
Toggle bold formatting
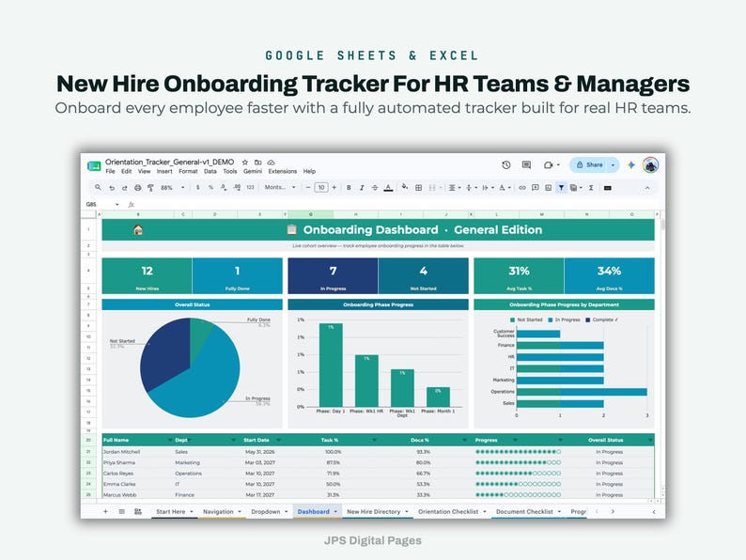tap(349, 188)
